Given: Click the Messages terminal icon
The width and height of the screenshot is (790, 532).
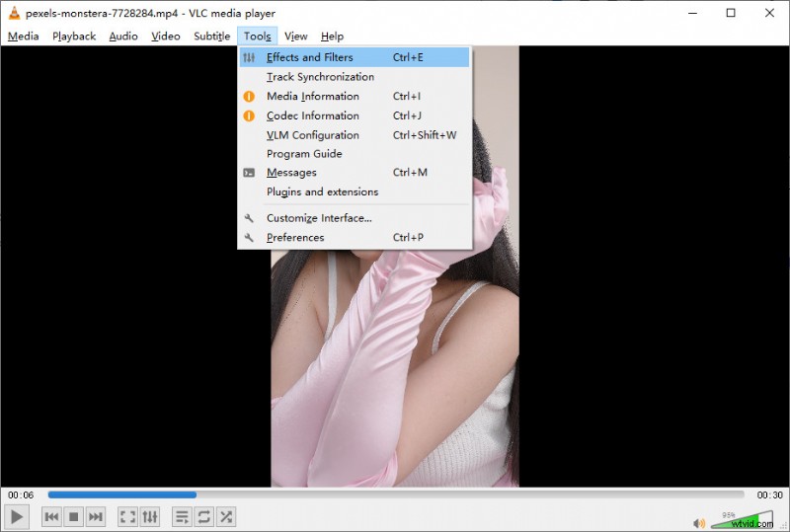Looking at the screenshot, I should tap(249, 173).
